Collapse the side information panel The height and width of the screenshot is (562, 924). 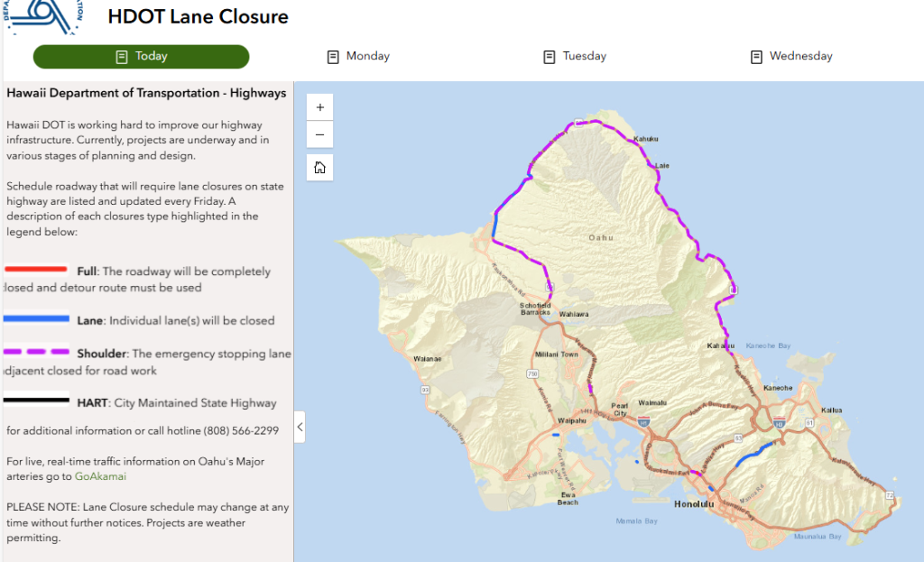tap(300, 427)
